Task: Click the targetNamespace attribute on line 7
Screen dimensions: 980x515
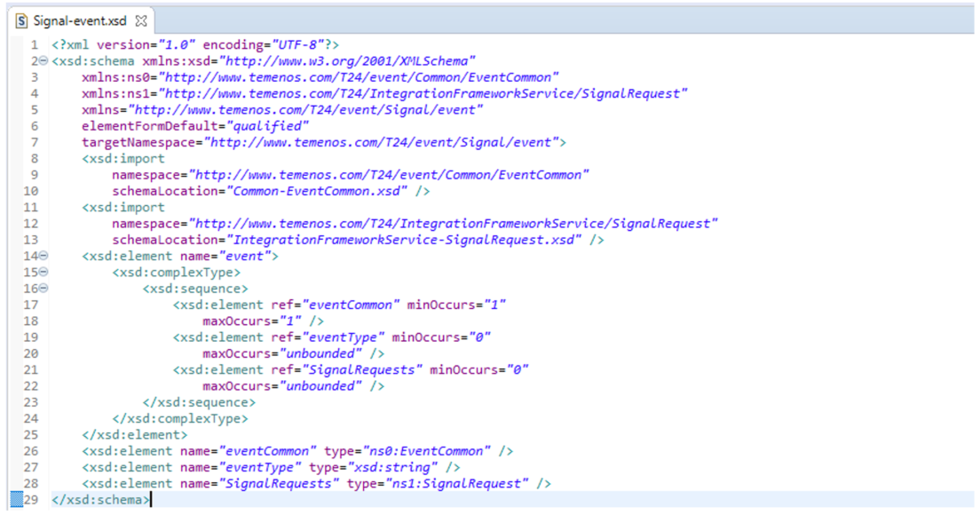Action: click(x=142, y=143)
